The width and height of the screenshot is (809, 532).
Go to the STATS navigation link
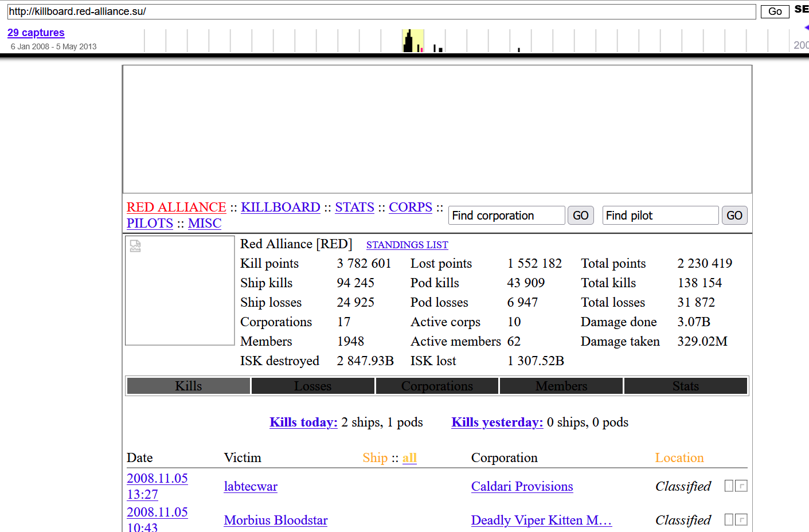(x=355, y=207)
